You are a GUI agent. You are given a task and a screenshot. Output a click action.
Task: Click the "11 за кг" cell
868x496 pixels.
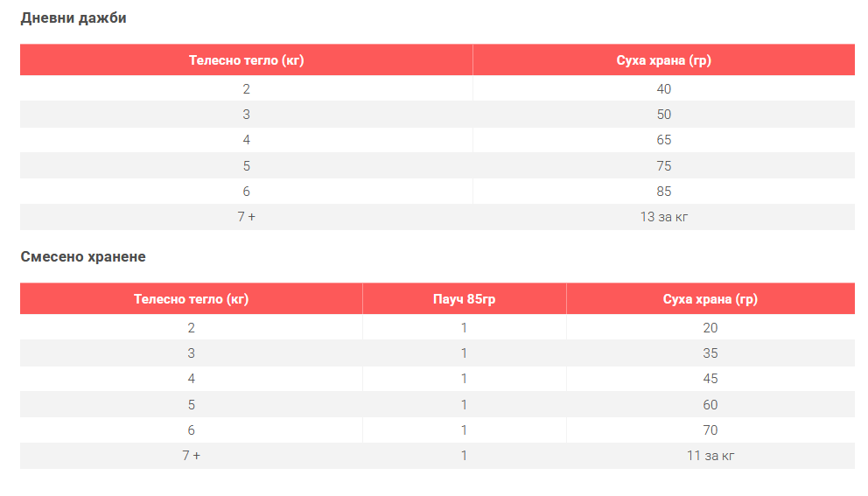coord(710,456)
